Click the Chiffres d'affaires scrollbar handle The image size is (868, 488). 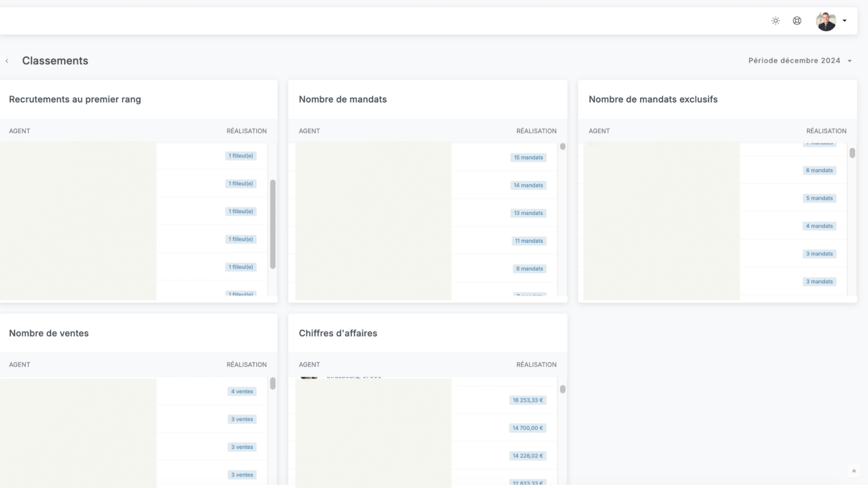[563, 389]
